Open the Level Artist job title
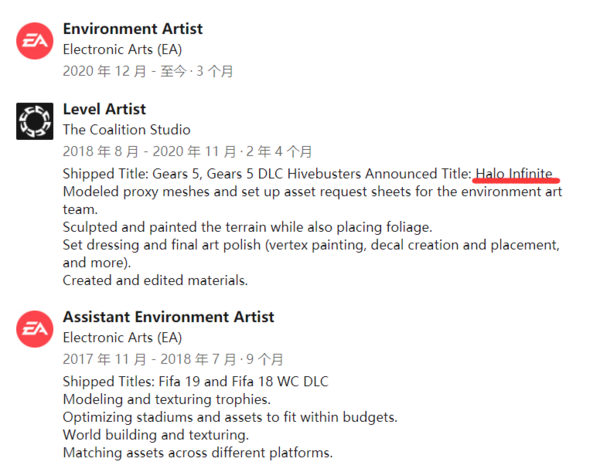600x472 pixels. [x=104, y=109]
